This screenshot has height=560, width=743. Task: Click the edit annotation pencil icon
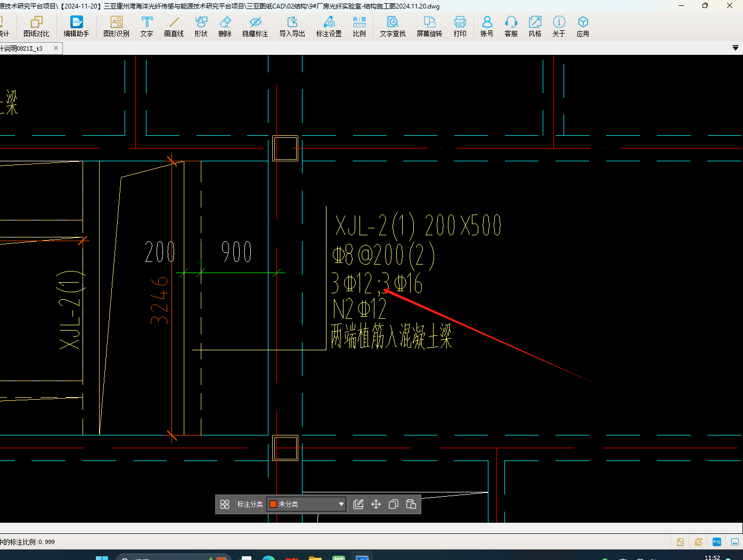point(358,504)
